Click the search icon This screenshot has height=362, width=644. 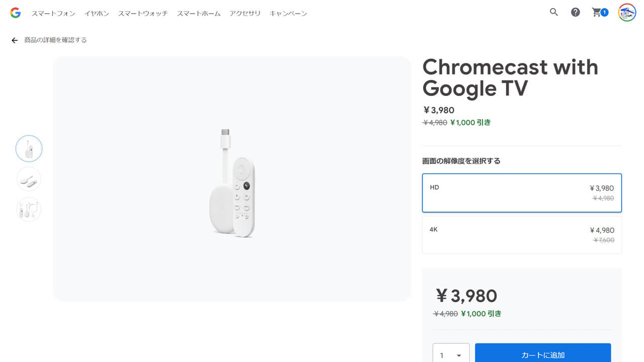553,12
